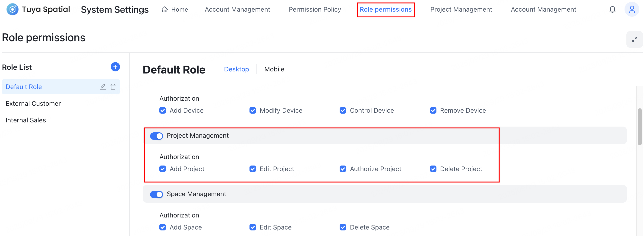Disable the Project Management toggle
This screenshot has width=644, height=236.
pyautogui.click(x=157, y=136)
